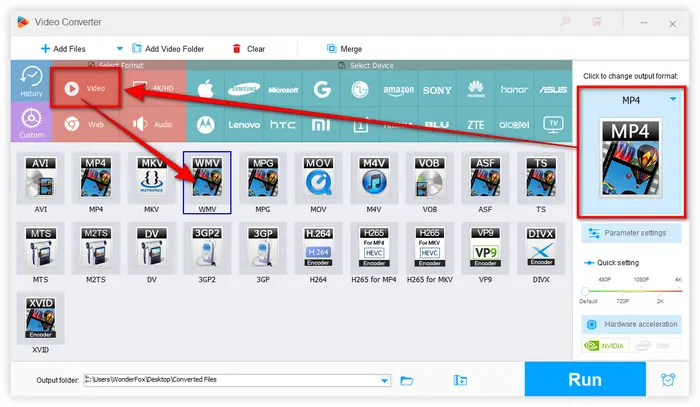Select the M2TS format icon
700x407 pixels.
(96, 248)
